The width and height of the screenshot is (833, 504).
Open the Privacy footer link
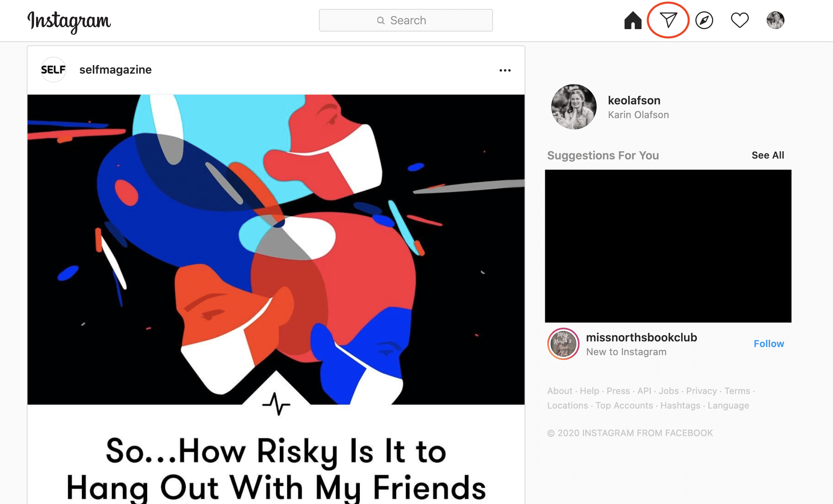[701, 391]
